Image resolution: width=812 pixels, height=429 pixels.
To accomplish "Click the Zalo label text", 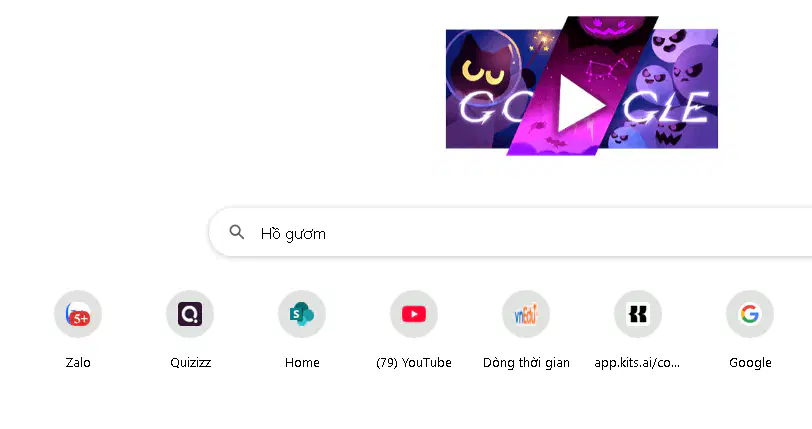I will [x=78, y=363].
